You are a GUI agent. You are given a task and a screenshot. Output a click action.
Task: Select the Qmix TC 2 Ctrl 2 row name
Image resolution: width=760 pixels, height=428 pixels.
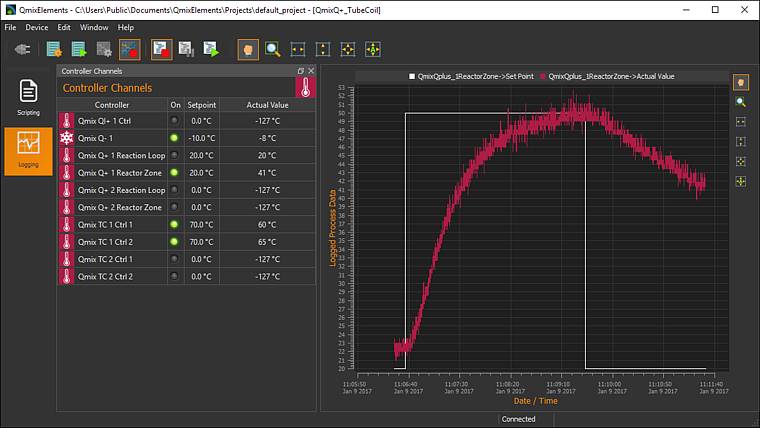105,276
